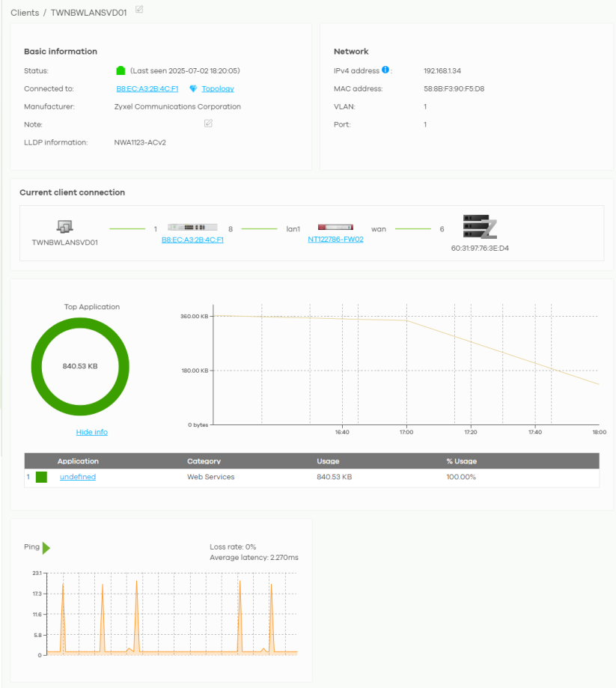Open the NT122786-FW02 gateway link
The width and height of the screenshot is (616, 688).
[335, 240]
